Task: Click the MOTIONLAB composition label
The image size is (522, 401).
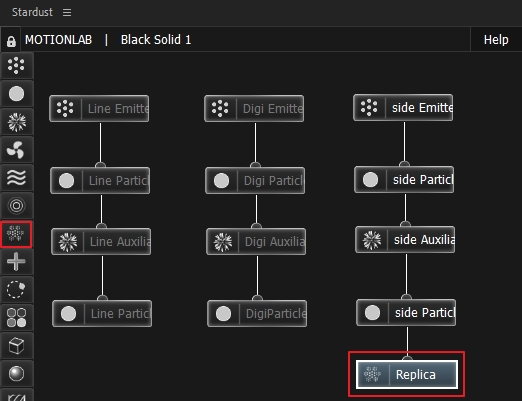Action: point(58,40)
